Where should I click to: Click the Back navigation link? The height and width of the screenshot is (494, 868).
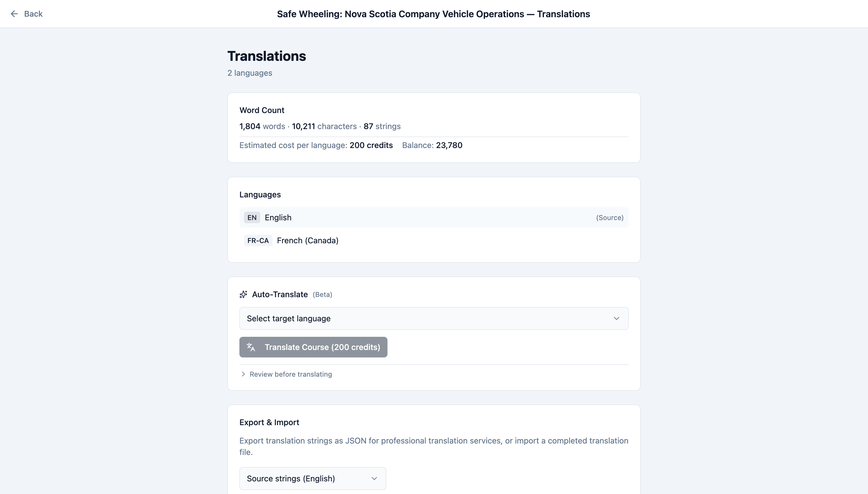[x=33, y=13]
